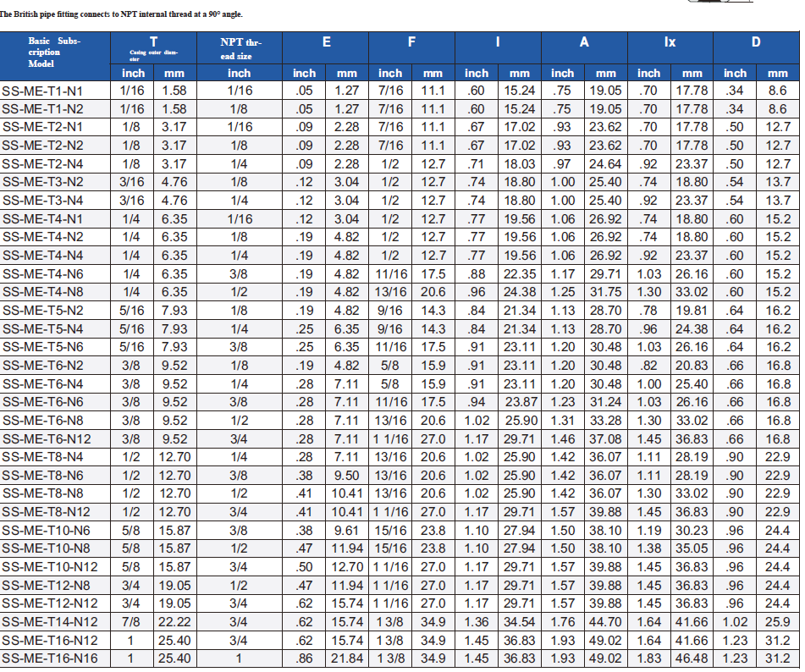The height and width of the screenshot is (672, 805).
Task: Click the 46.48 mm Ix value
Action: click(x=692, y=658)
